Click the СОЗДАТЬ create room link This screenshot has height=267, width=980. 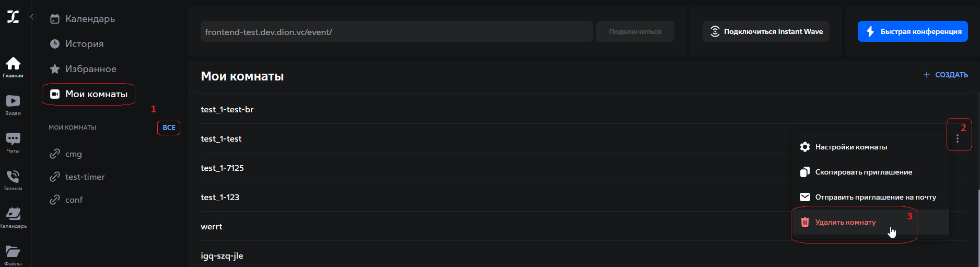[x=946, y=75]
